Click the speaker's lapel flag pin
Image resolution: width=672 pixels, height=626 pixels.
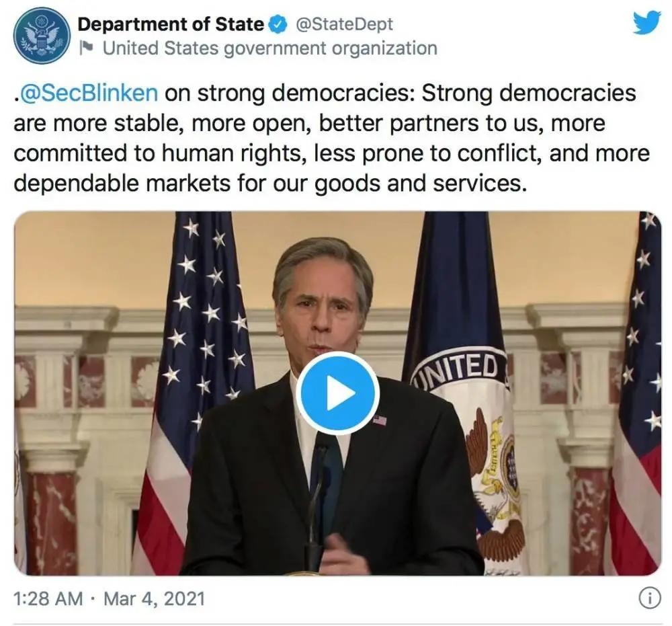click(x=379, y=420)
